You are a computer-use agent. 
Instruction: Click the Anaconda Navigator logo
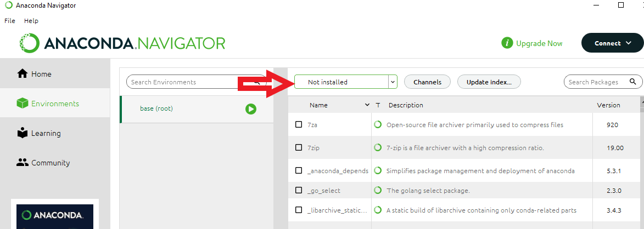point(122,43)
